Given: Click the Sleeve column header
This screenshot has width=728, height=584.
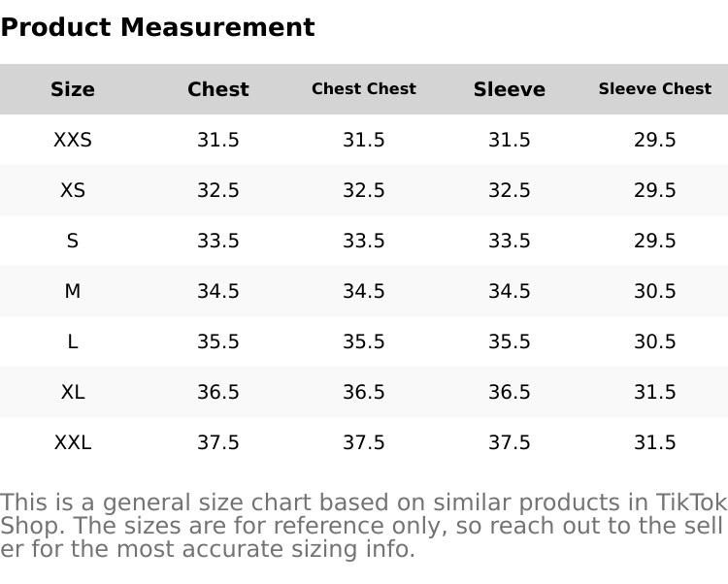Looking at the screenshot, I should (510, 89).
